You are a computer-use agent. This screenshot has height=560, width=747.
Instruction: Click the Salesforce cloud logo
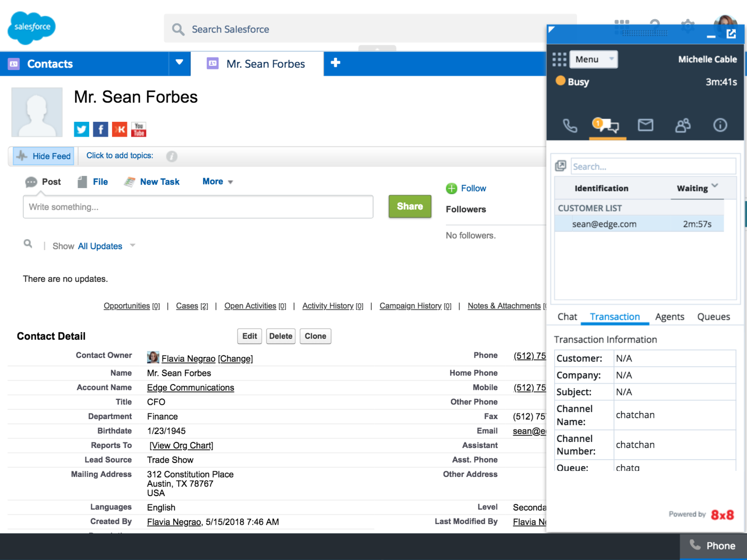tap(32, 28)
